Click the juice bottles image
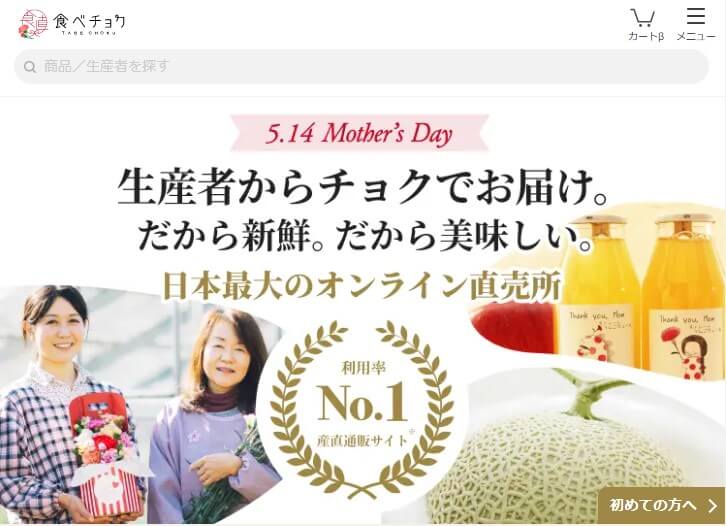This screenshot has height=526, width=726. coord(641,294)
